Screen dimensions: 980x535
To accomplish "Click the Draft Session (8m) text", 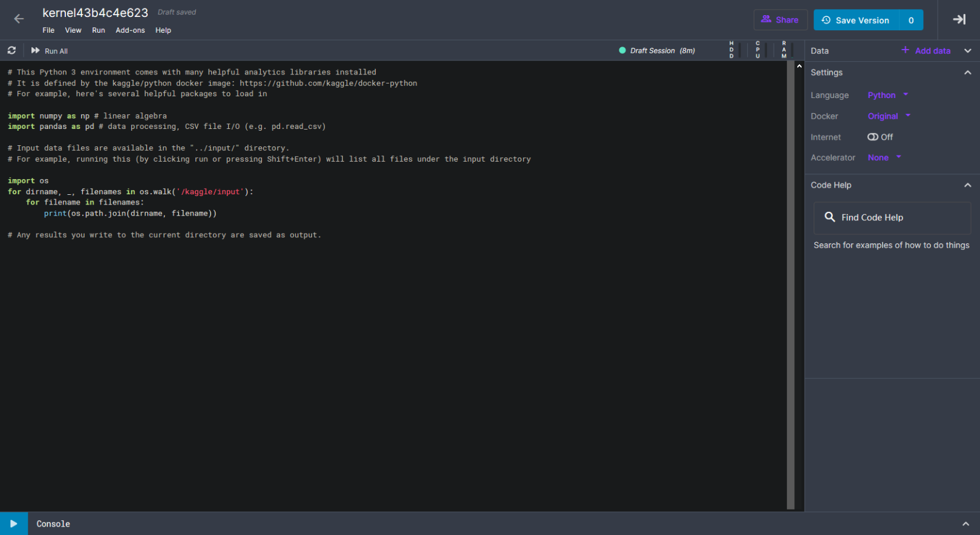I will point(662,51).
